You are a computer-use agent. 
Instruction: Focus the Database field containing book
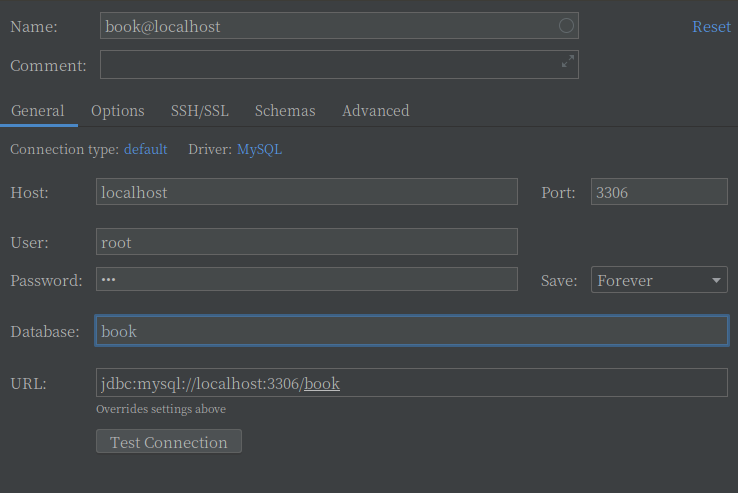coord(411,331)
